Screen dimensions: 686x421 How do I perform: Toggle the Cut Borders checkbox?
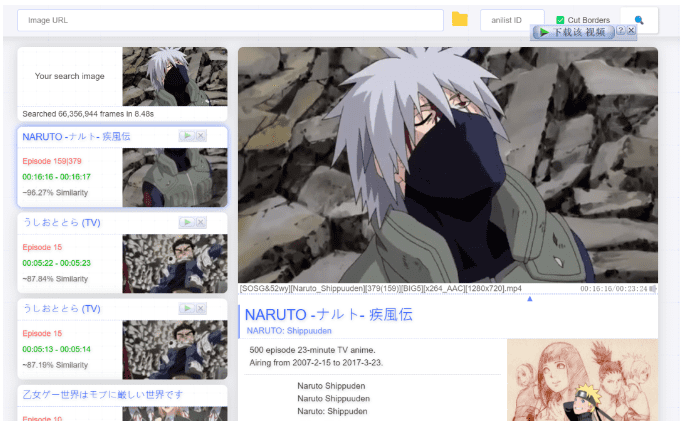[560, 20]
